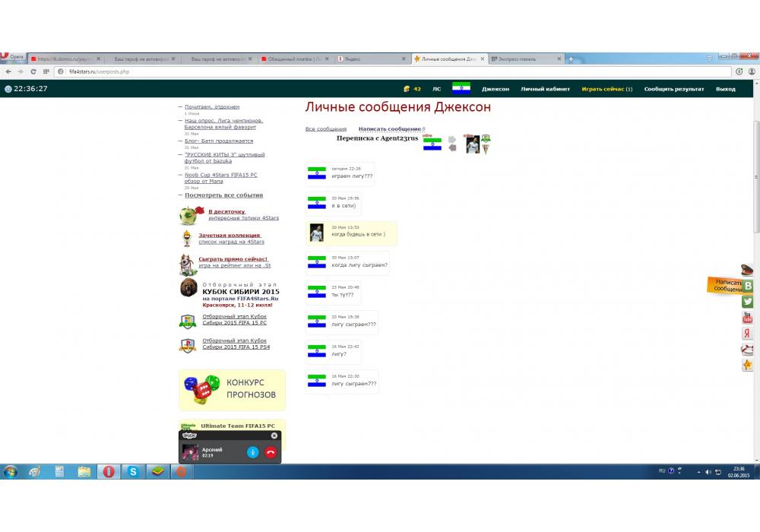Click the Opera icon in taskbar
The width and height of the screenshot is (760, 532).
click(x=109, y=472)
